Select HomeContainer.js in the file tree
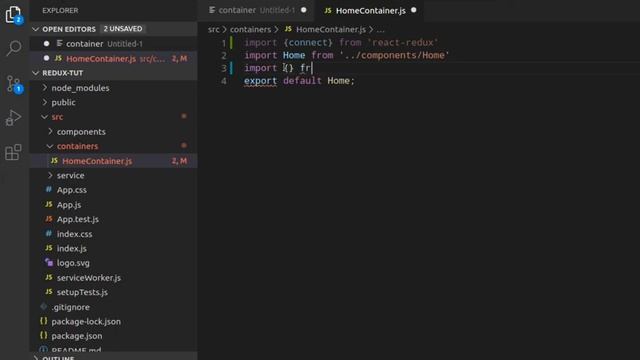This screenshot has height=360, width=640. pos(113,161)
